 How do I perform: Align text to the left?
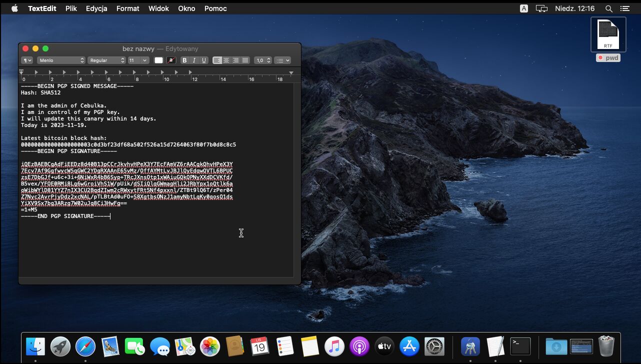point(217,60)
